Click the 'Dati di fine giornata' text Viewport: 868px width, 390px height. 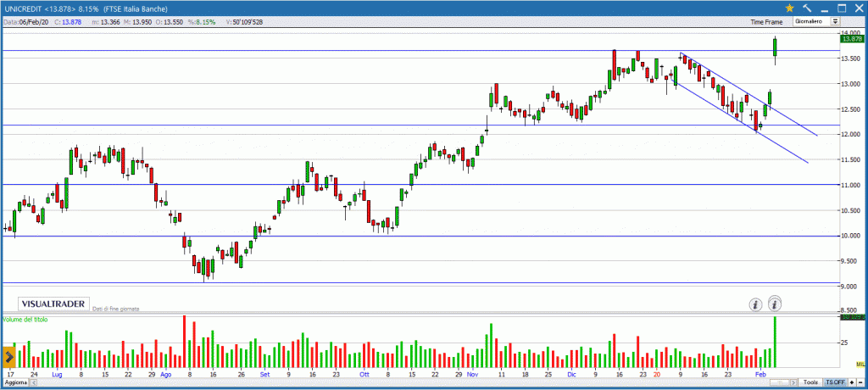[x=116, y=309]
